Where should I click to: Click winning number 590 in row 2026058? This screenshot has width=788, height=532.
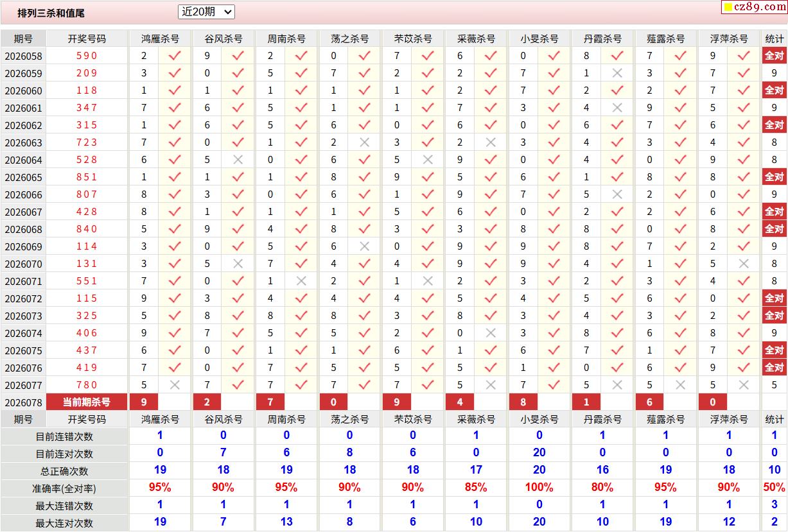[87, 56]
